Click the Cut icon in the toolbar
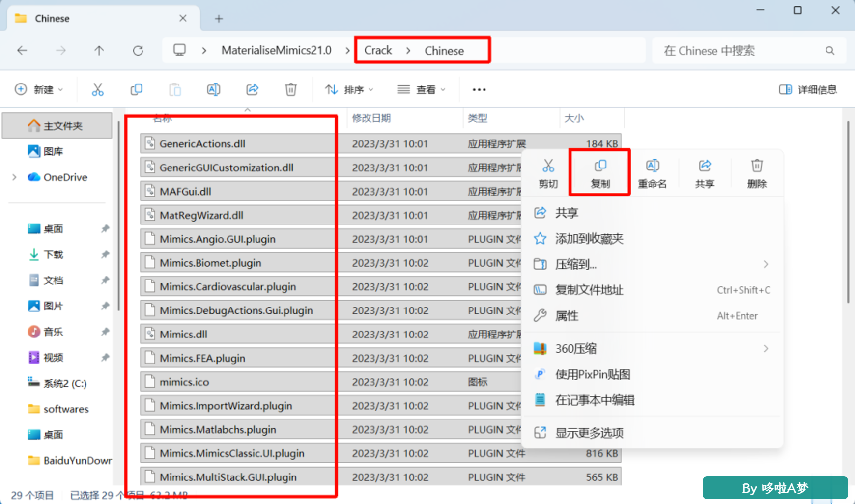The height and width of the screenshot is (504, 855). [x=98, y=89]
